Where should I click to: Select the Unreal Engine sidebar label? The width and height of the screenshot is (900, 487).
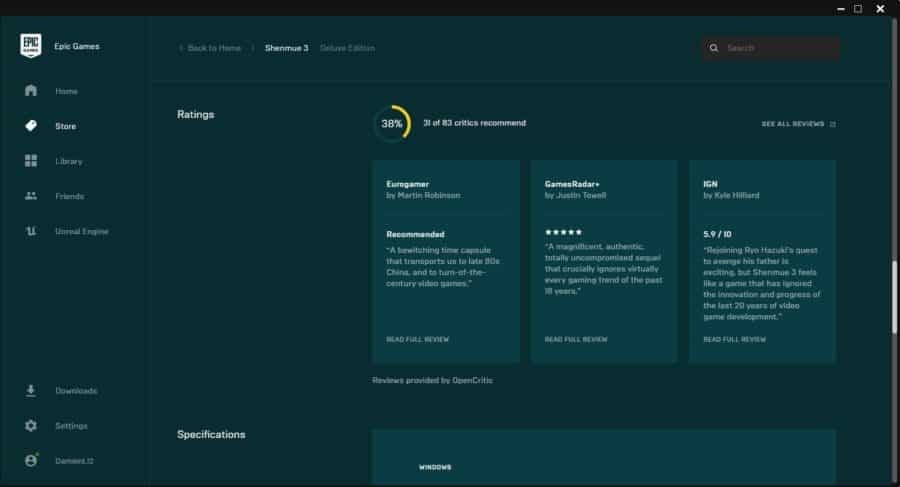pyautogui.click(x=82, y=231)
